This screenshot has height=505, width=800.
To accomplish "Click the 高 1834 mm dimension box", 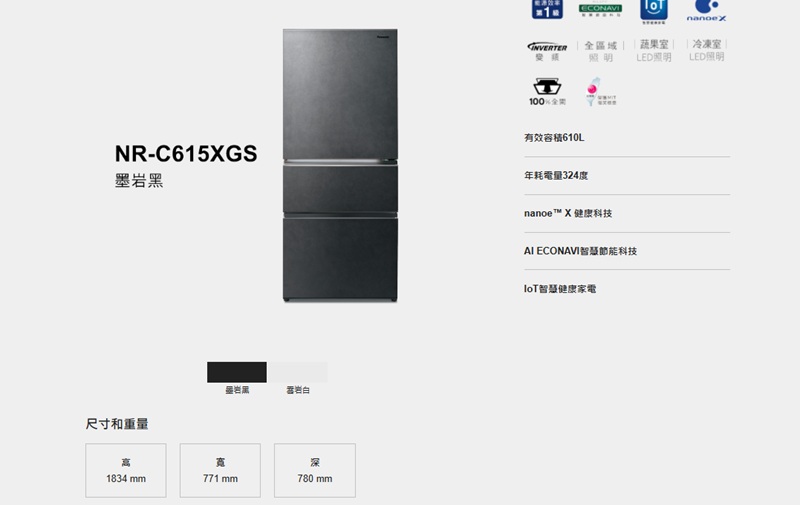I will coord(126,470).
